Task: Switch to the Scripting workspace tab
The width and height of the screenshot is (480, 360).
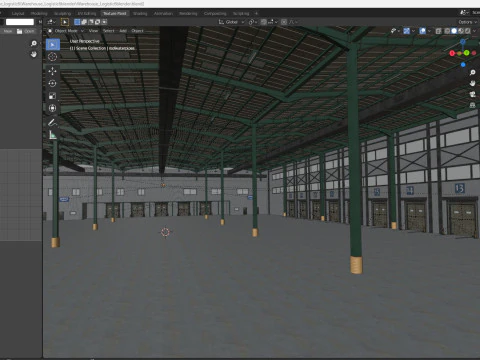Action: (241, 13)
